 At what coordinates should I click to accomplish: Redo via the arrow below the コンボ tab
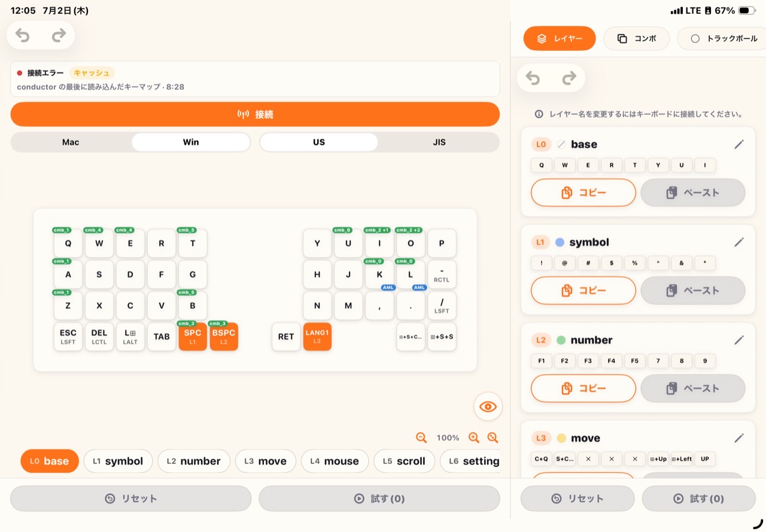[569, 78]
